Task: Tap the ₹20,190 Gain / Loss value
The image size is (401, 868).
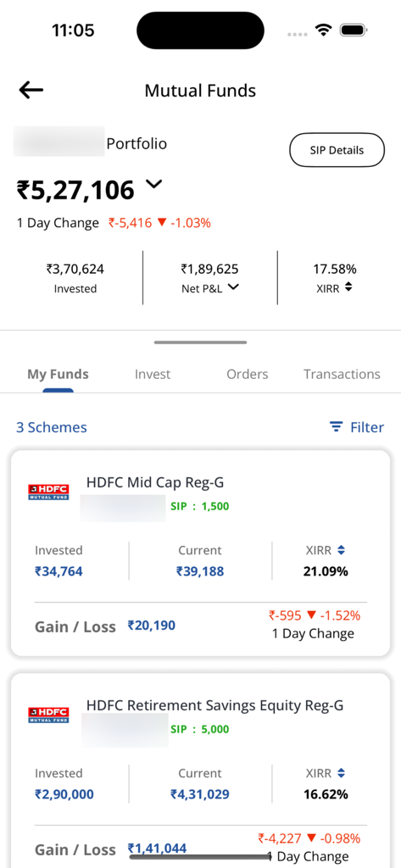Action: pos(151,626)
